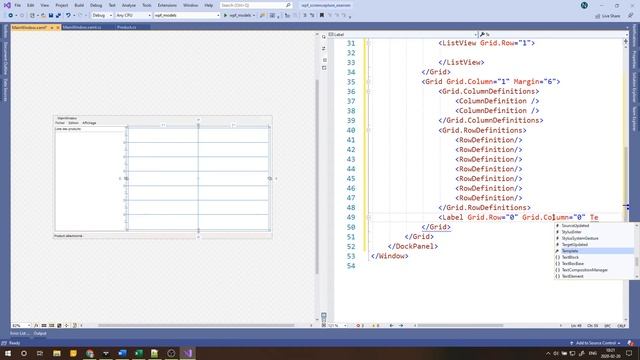Image resolution: width=640 pixels, height=360 pixels.
Task: Open the Error List panel tab
Action: (19, 333)
